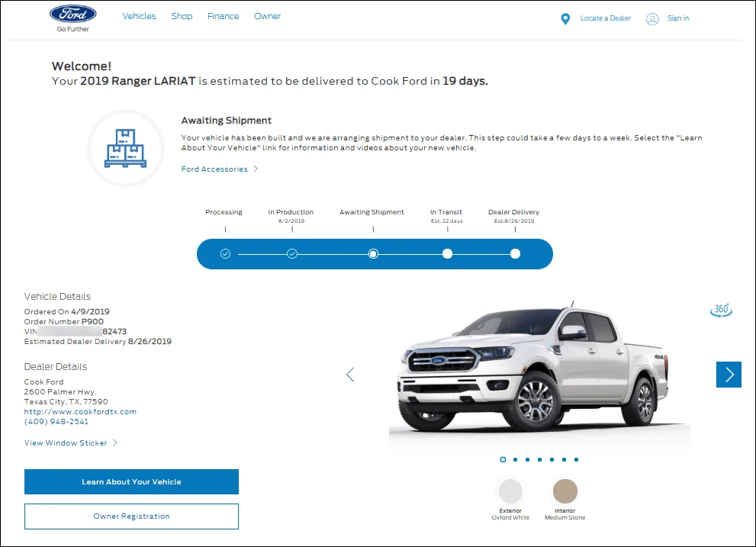
Task: Go to next vehicle image
Action: 729,375
